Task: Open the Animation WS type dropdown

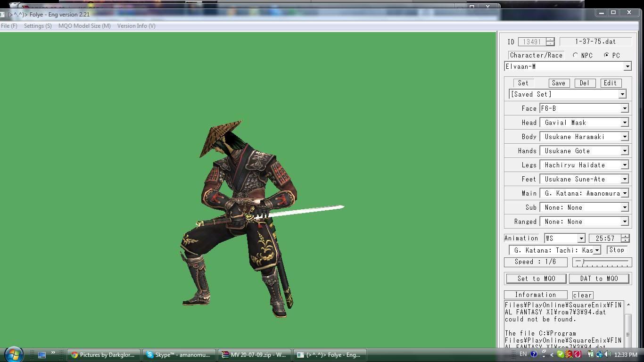Action: point(581,239)
